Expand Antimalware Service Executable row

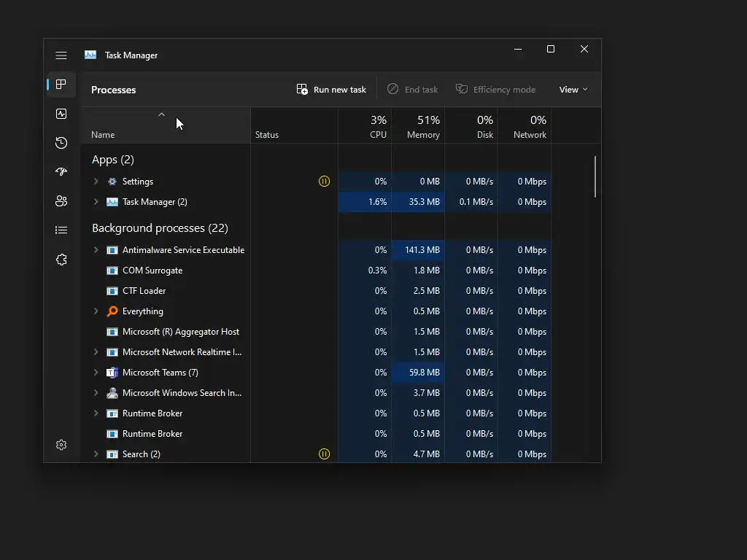point(96,250)
